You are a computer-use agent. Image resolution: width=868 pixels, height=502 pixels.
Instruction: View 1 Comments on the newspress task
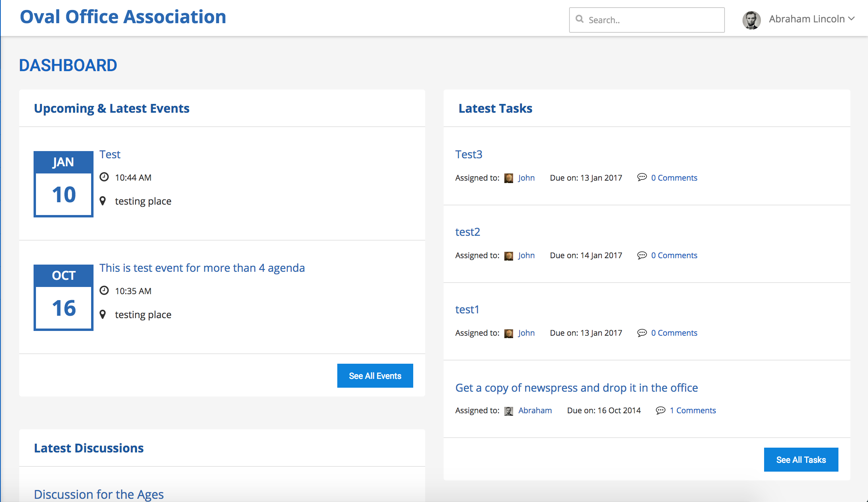(693, 410)
